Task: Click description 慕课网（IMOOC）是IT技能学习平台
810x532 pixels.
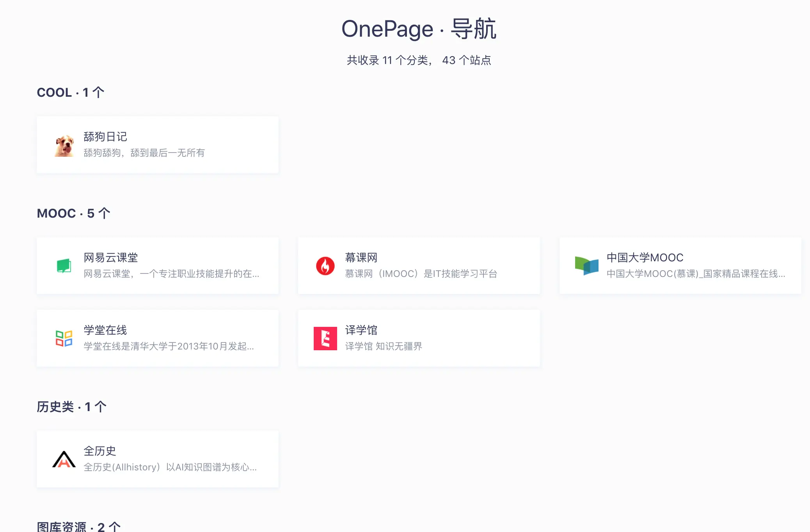Action: click(x=421, y=274)
